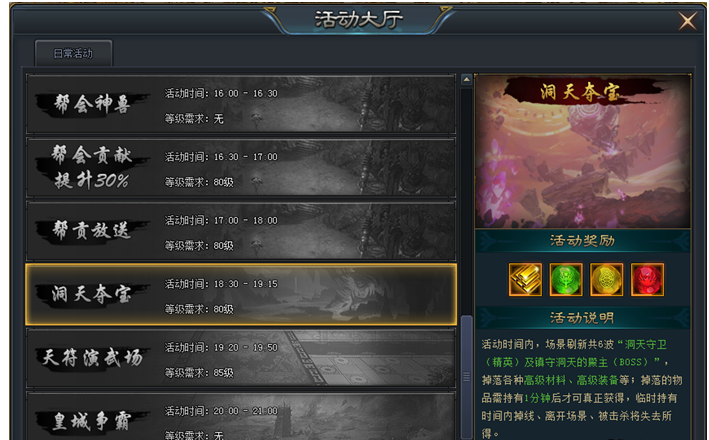Close the 活动大厅 window
The height and width of the screenshot is (440, 709).
(687, 21)
